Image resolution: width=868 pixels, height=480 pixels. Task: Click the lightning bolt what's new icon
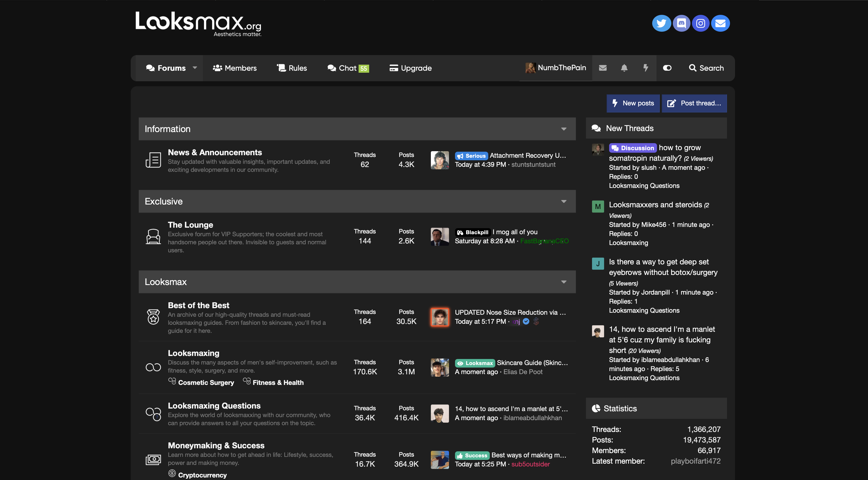click(646, 68)
